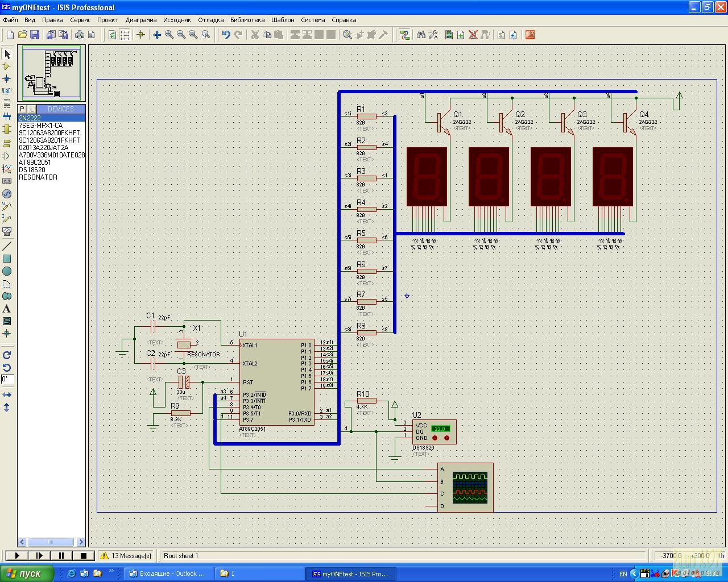The width and height of the screenshot is (728, 582).
Task: Select the 2D Arc drawing tool
Action: (7, 284)
